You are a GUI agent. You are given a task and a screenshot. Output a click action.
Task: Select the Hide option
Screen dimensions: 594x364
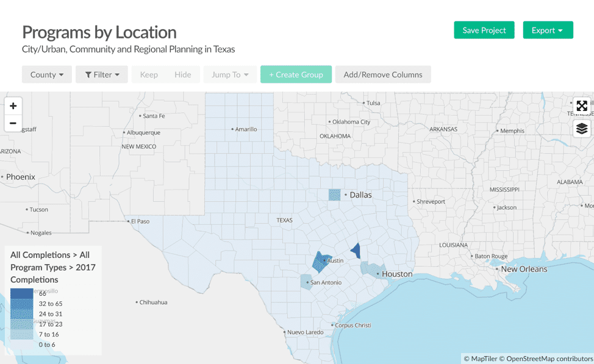183,74
